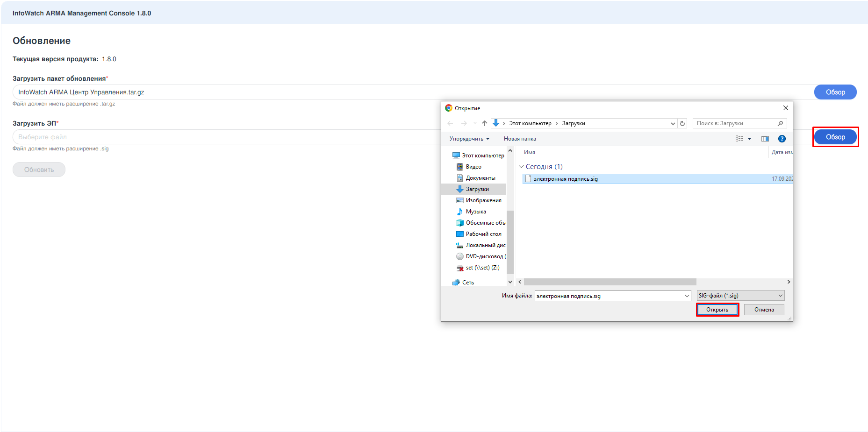Select Видео in the navigation tree
This screenshot has height=432, width=868.
[x=468, y=167]
